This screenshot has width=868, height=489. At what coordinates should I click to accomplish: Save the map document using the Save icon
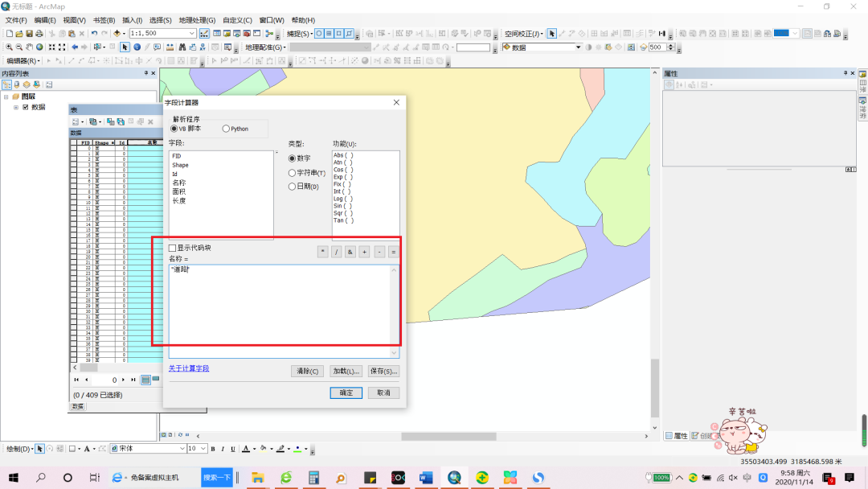(29, 34)
